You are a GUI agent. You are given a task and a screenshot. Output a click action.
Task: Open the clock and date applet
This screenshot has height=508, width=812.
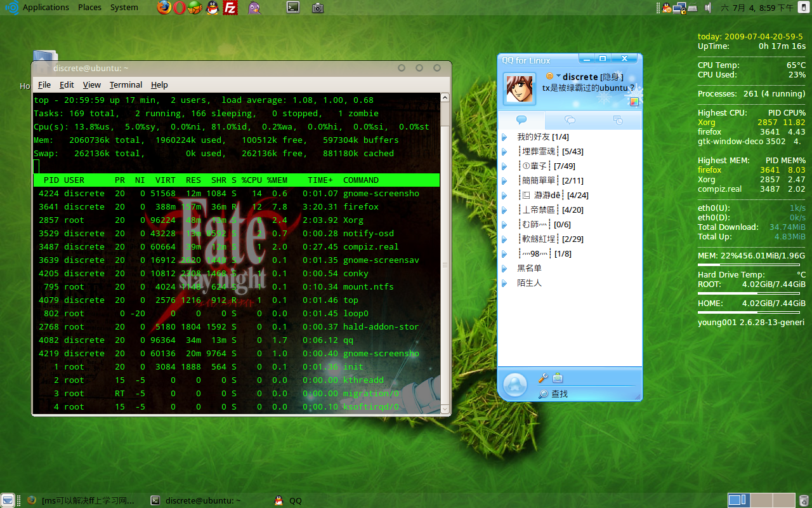(x=757, y=8)
